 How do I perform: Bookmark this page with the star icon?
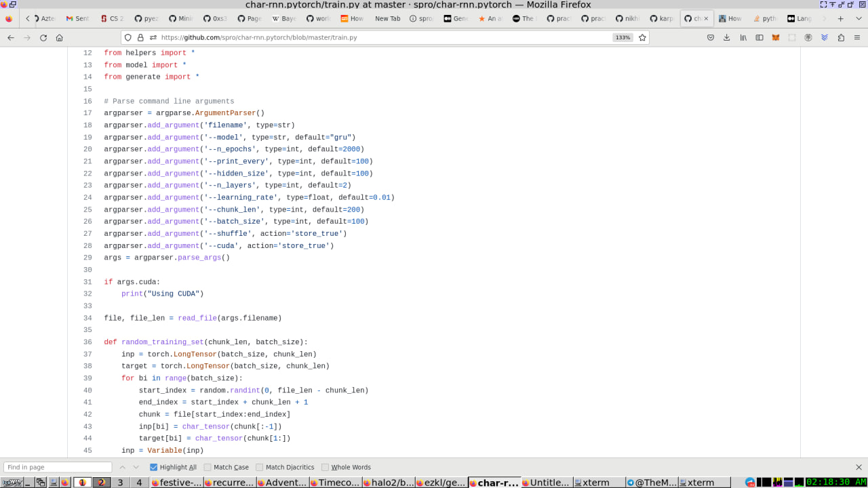pos(642,38)
